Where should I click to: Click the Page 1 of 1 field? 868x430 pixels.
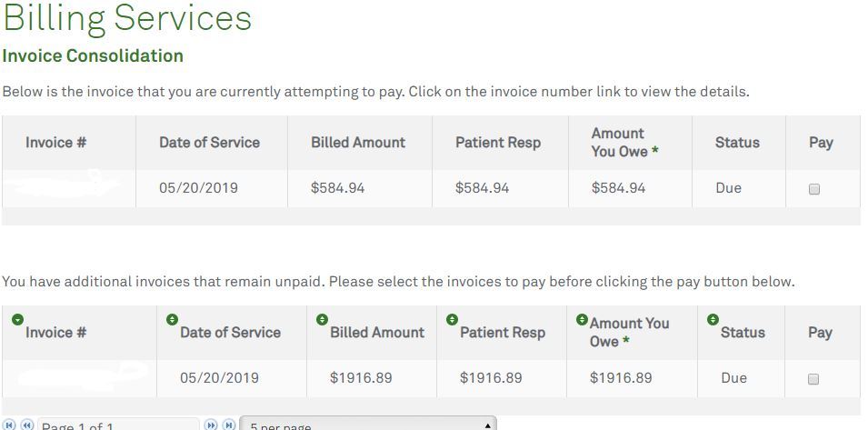point(118,424)
